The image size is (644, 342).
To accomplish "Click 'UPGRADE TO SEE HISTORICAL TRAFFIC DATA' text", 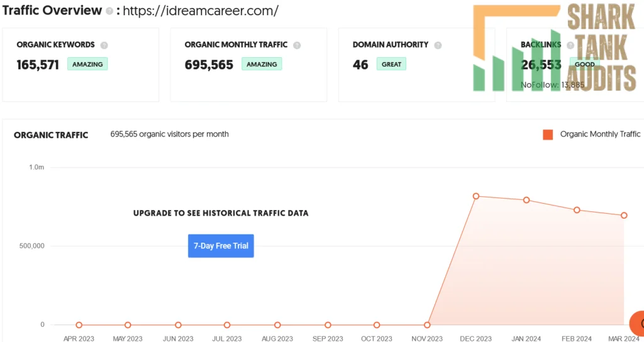I will click(x=221, y=214).
